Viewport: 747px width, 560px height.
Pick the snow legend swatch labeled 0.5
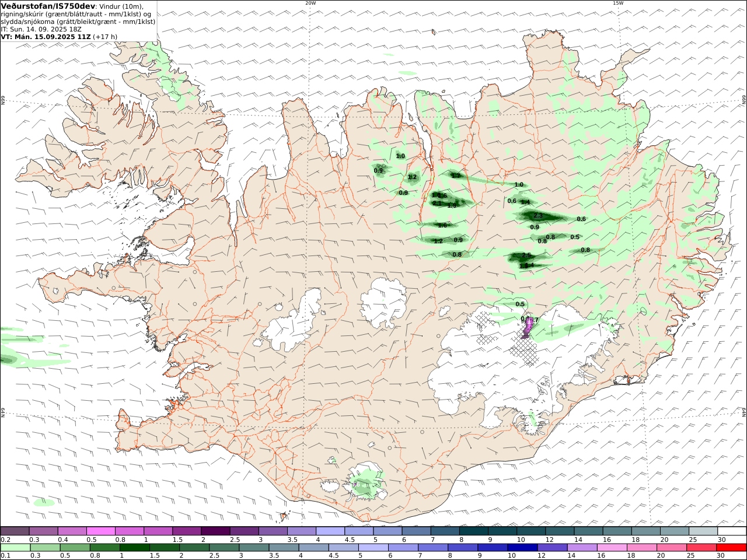coord(100,531)
